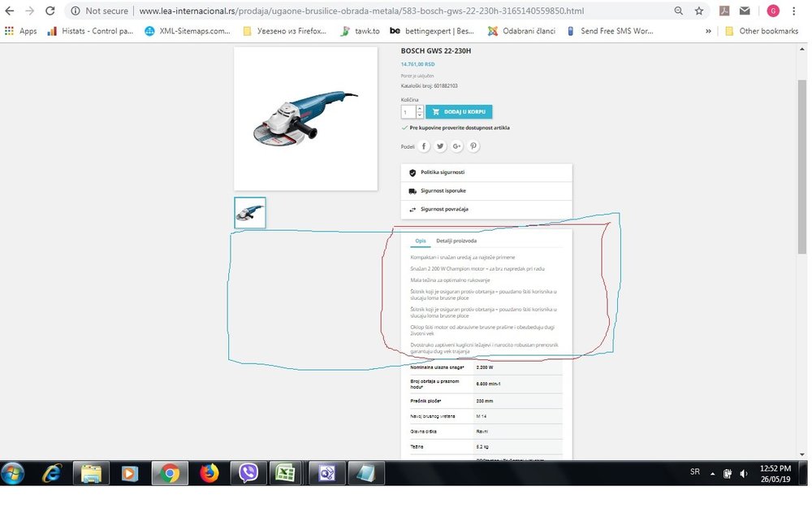Open Send Free SMS bookmark

tap(610, 31)
